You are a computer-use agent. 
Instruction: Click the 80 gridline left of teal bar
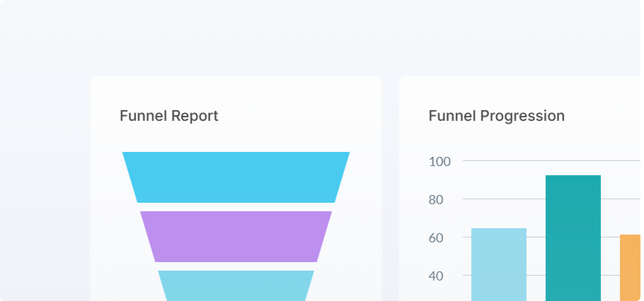tap(502, 199)
